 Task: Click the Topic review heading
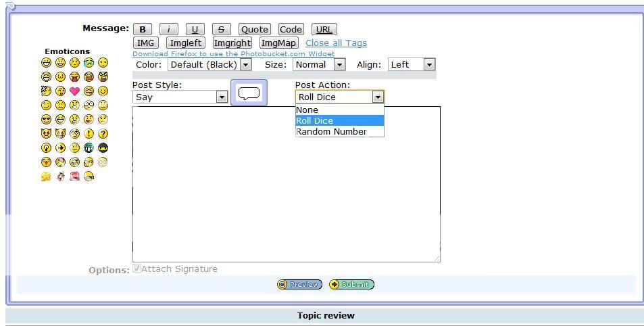click(x=326, y=315)
